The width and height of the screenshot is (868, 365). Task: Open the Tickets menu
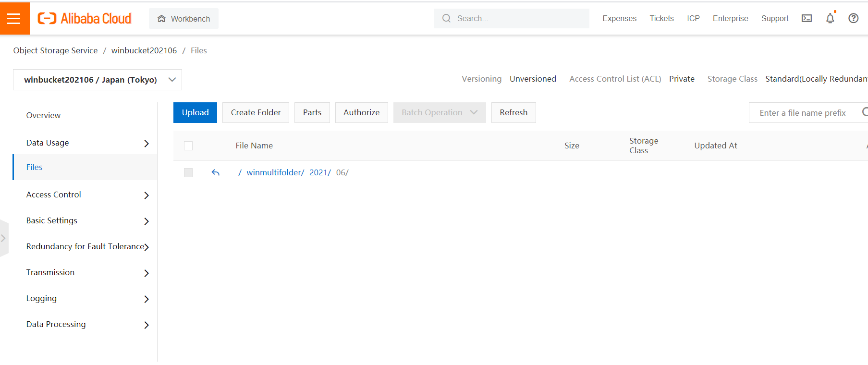(x=661, y=18)
